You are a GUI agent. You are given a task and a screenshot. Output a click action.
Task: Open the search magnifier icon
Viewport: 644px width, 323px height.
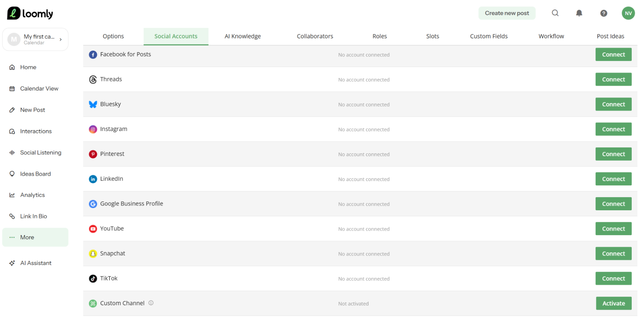coord(555,13)
